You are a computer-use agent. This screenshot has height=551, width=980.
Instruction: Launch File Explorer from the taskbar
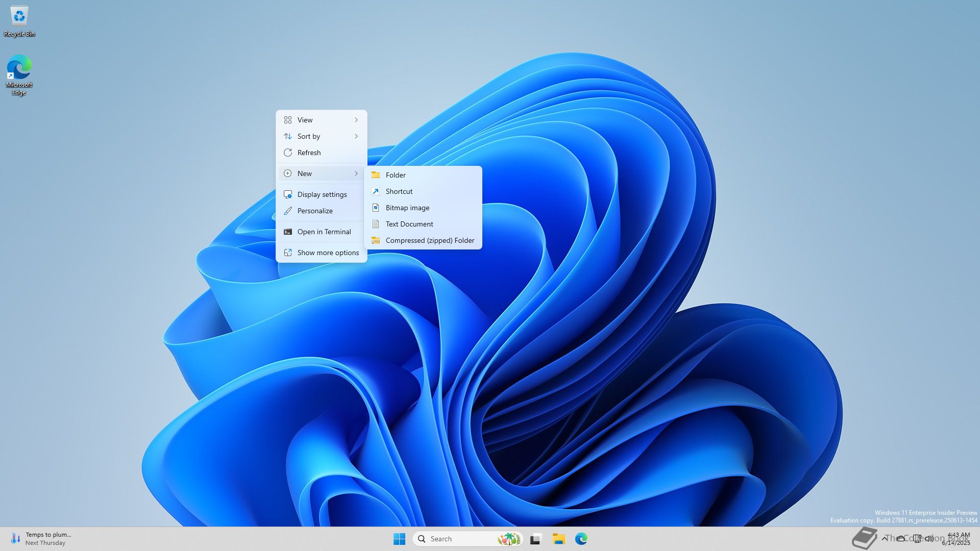(558, 539)
